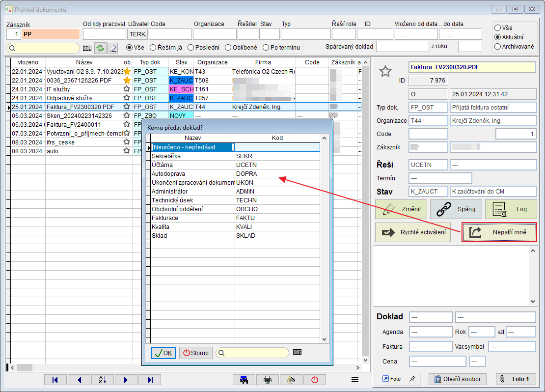Viewport: 545px width, 392px height.
Task: Click the 'Spárovaný doklad' input field
Action: (x=403, y=46)
